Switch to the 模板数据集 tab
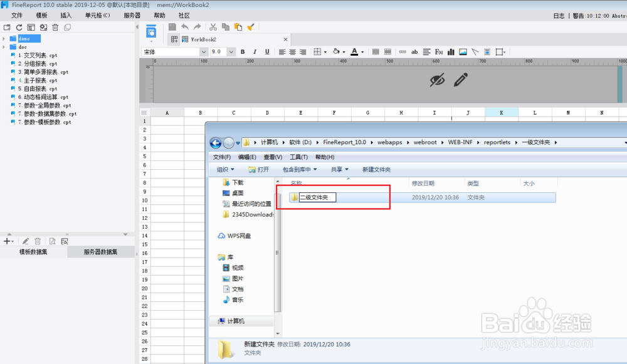627x364 pixels. coord(34,252)
